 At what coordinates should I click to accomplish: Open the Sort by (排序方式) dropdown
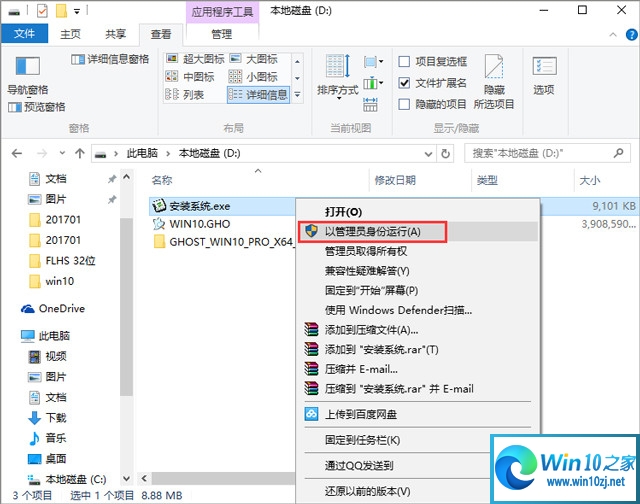337,77
